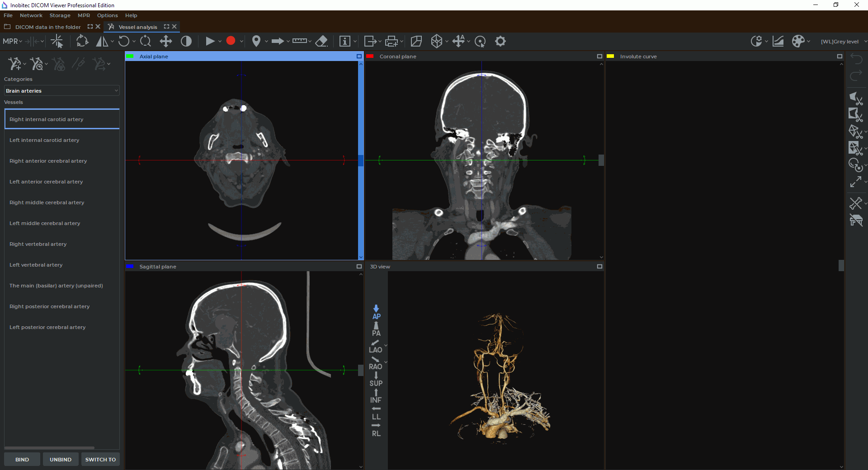Open the Storage menu
Viewport: 868px width, 470px height.
60,15
